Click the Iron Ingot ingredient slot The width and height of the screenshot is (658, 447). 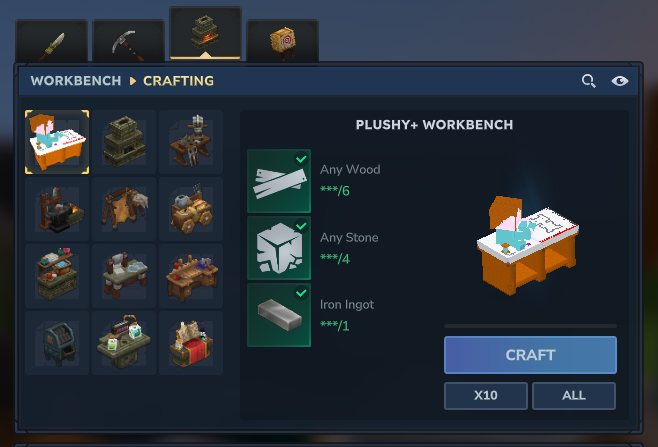pos(279,315)
